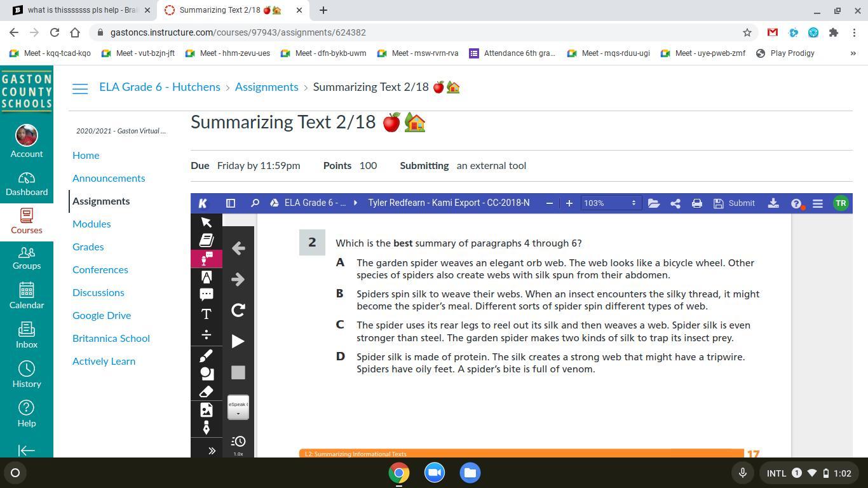
Task: Open the Kami dictionary tool
Action: (x=207, y=240)
